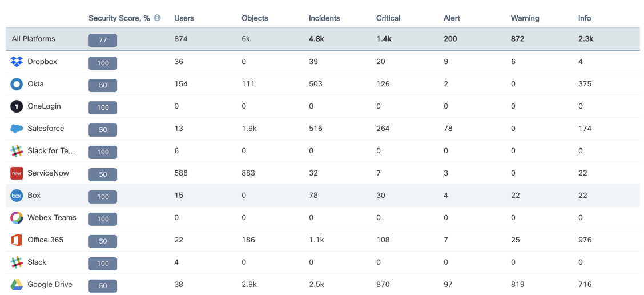The height and width of the screenshot is (295, 644).
Task: Click the Users column header
Action: point(184,18)
